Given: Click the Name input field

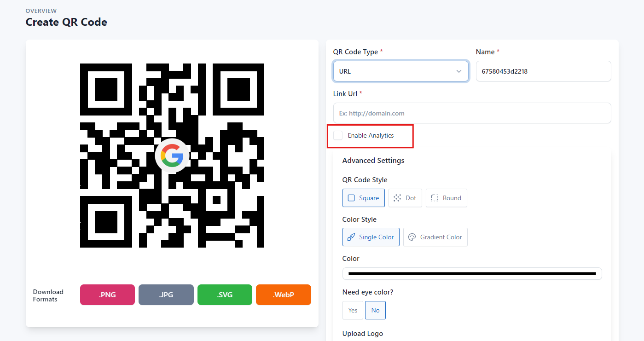Looking at the screenshot, I should [x=543, y=71].
